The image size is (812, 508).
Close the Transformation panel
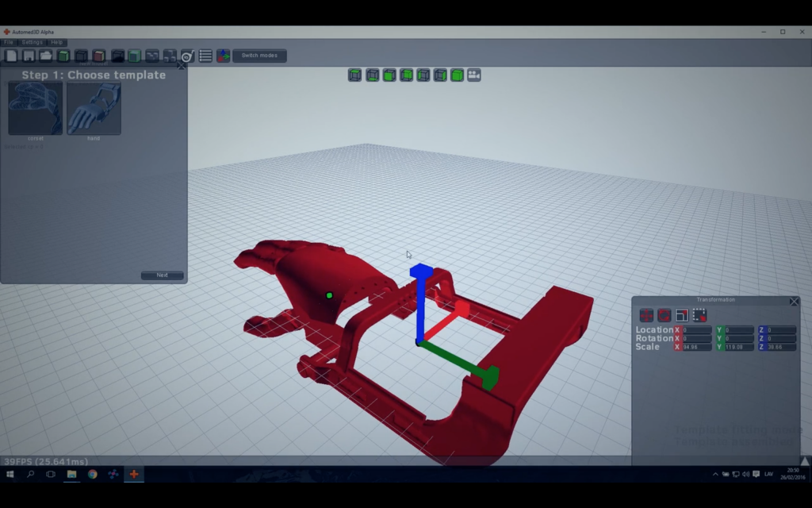point(794,302)
